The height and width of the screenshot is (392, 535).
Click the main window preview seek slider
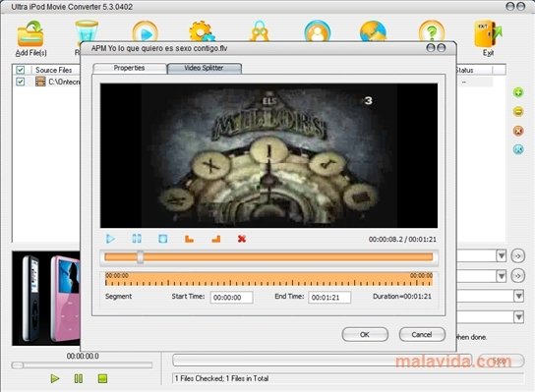(x=82, y=365)
